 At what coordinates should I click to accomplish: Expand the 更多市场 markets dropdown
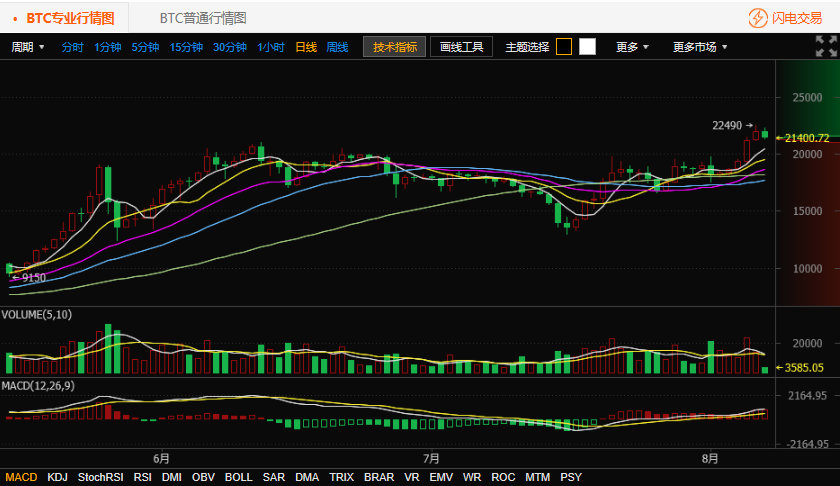click(700, 47)
